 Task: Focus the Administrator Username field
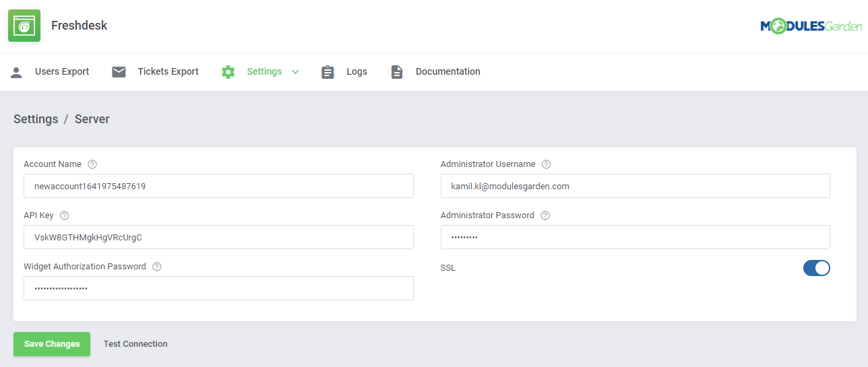coord(635,186)
